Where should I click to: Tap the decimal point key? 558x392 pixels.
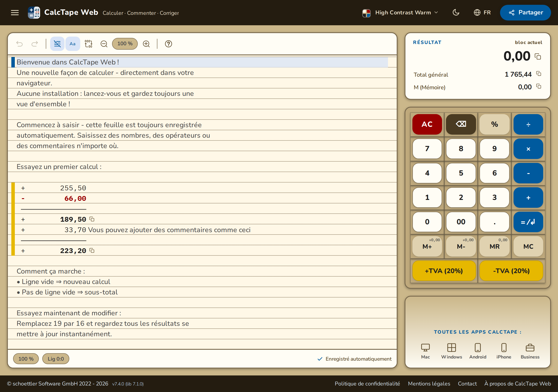coord(494,222)
